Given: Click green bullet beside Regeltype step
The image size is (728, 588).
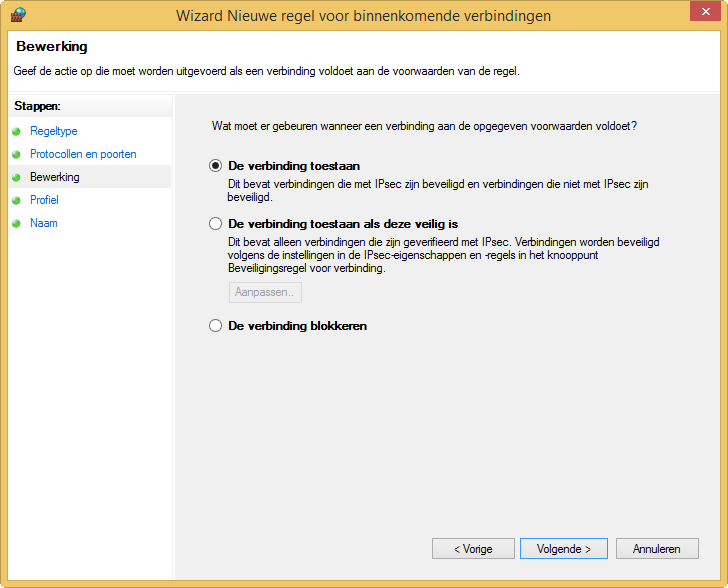Looking at the screenshot, I should click(16, 131).
